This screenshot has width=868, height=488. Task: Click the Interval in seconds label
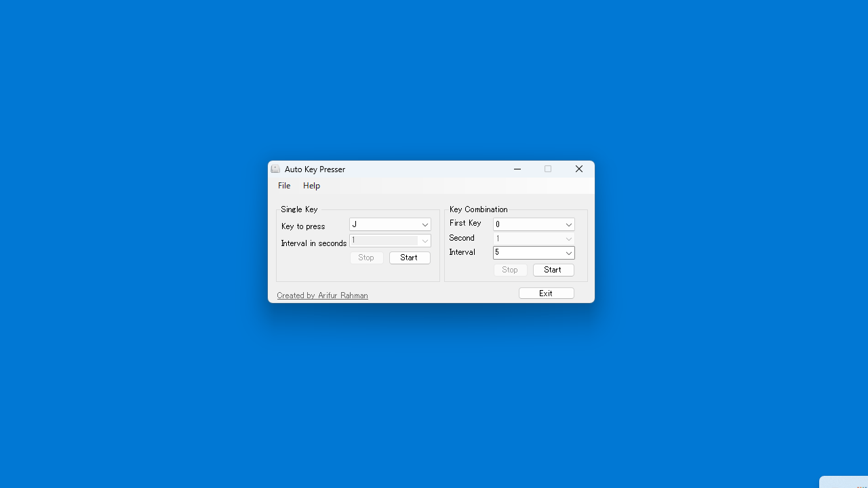coord(314,243)
